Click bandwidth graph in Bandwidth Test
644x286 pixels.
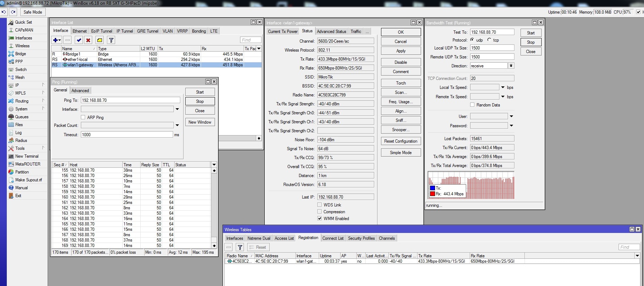(471, 185)
